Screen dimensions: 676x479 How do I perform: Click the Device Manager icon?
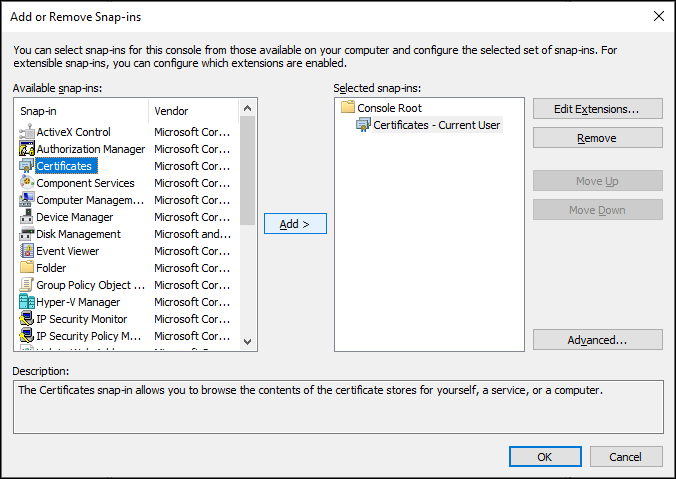coord(27,217)
